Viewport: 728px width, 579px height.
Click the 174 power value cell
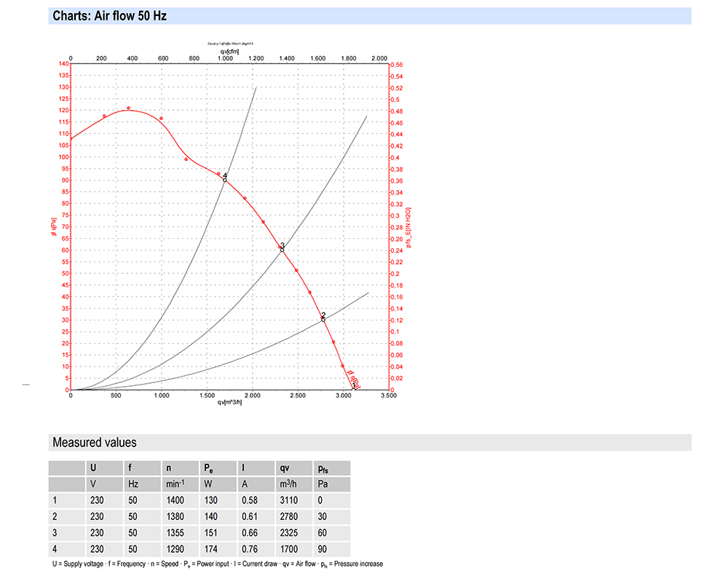pyautogui.click(x=211, y=549)
